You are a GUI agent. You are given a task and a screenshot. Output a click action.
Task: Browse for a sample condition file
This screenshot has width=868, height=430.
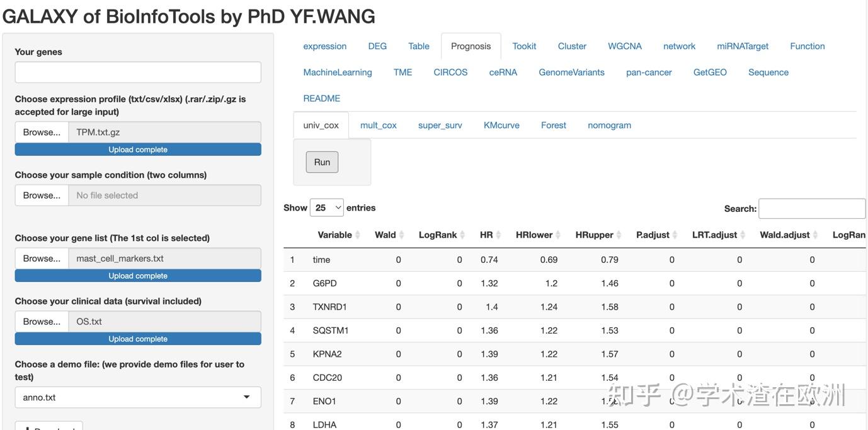pos(41,195)
